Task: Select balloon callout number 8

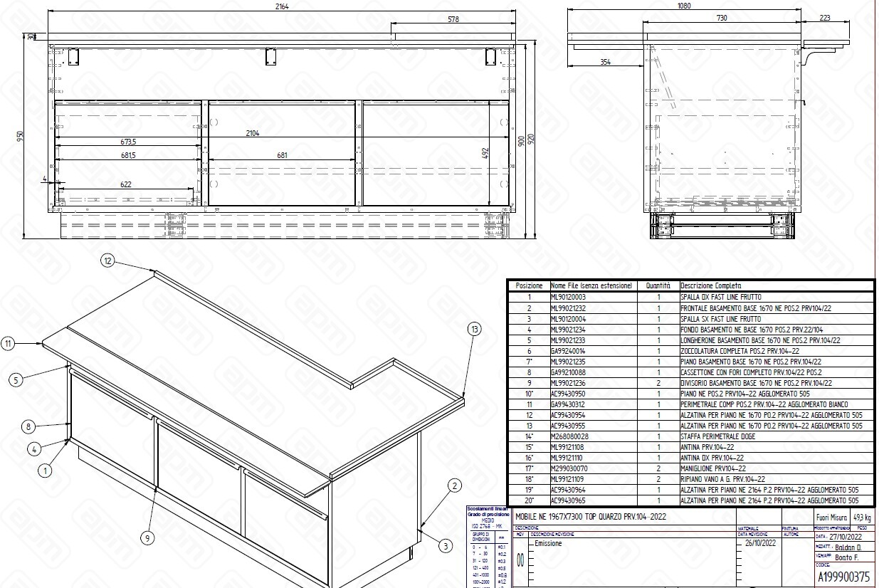Action: point(28,426)
